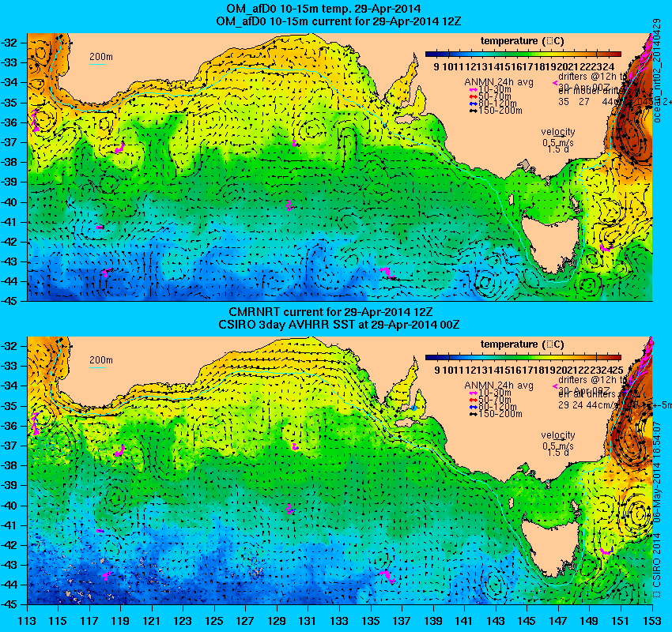Click the magenta 10-30m arrow in bottom legend

(x=474, y=393)
